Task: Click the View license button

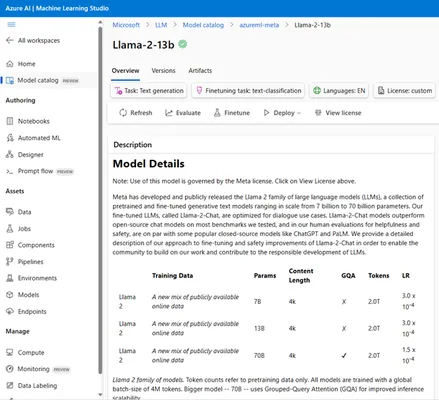Action: (x=338, y=113)
